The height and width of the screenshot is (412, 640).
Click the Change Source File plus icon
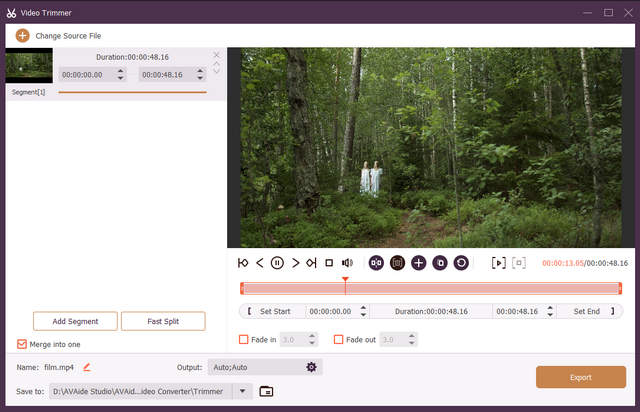(x=22, y=35)
